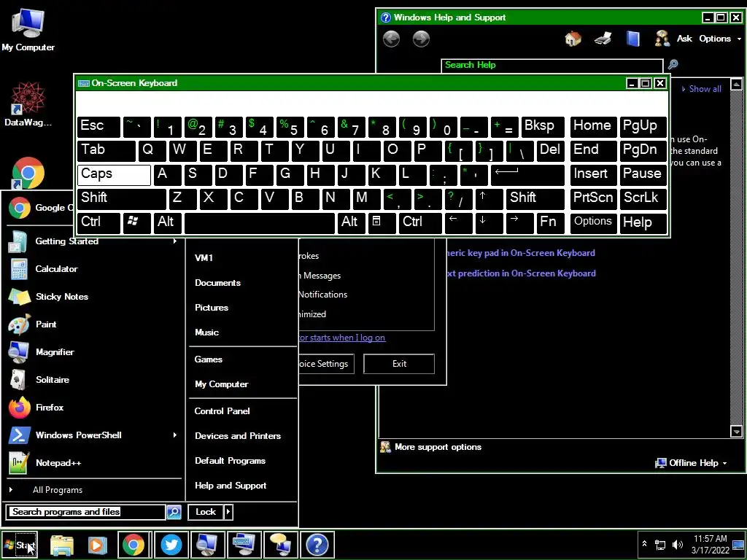The image size is (747, 560).
Task: Click keyboard Options key
Action: point(593,222)
